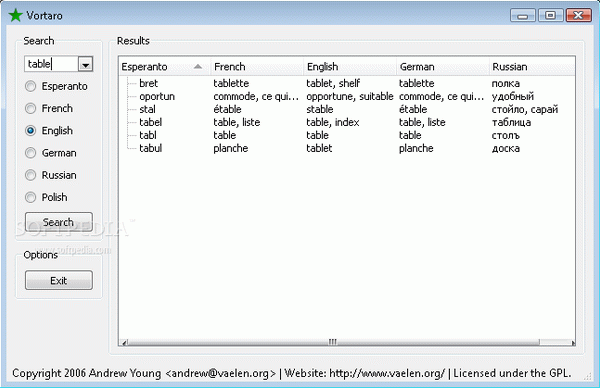Click Russian cell 'столъ'
600x388 pixels.
[505, 135]
